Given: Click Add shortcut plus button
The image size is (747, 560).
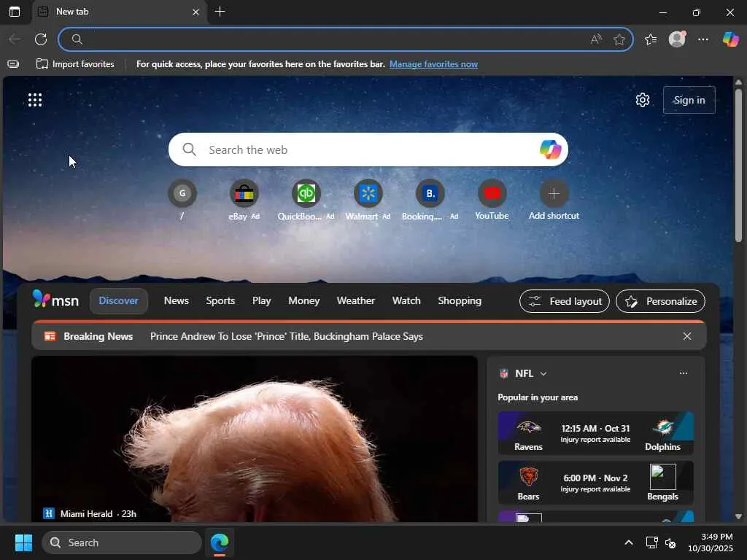Looking at the screenshot, I should tap(554, 194).
